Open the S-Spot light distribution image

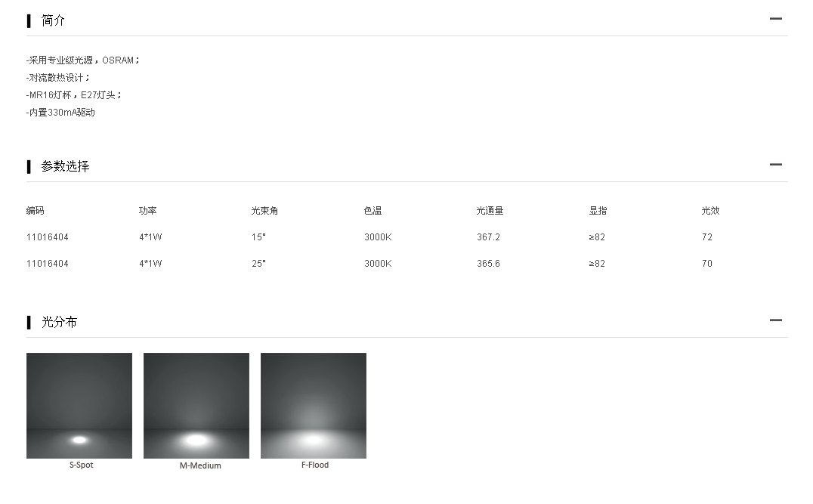[79, 405]
